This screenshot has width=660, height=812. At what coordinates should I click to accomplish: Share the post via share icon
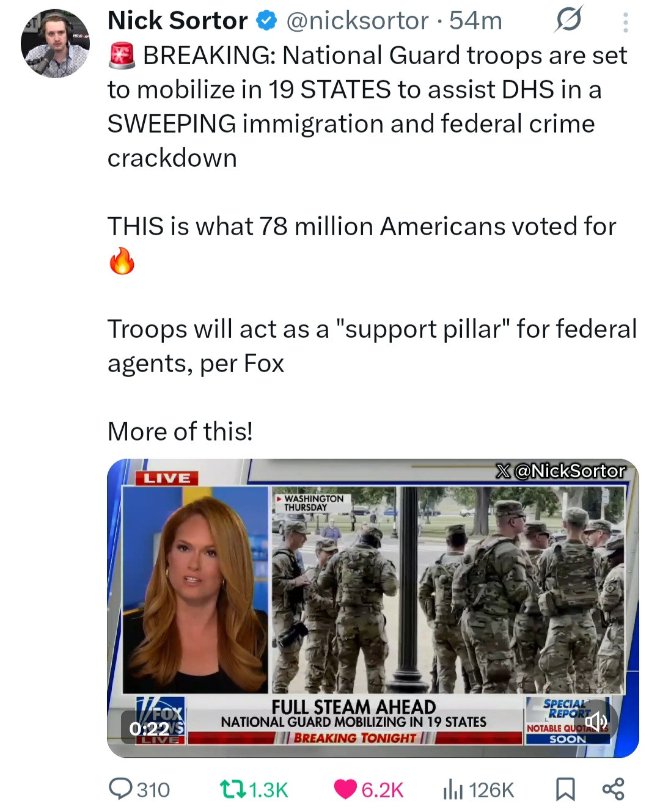pos(613,789)
